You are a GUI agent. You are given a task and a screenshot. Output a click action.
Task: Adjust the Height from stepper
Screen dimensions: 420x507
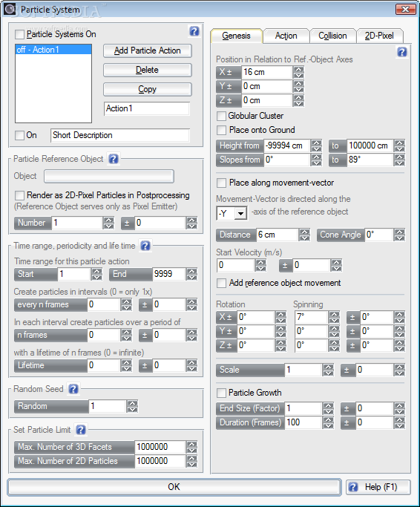click(316, 145)
